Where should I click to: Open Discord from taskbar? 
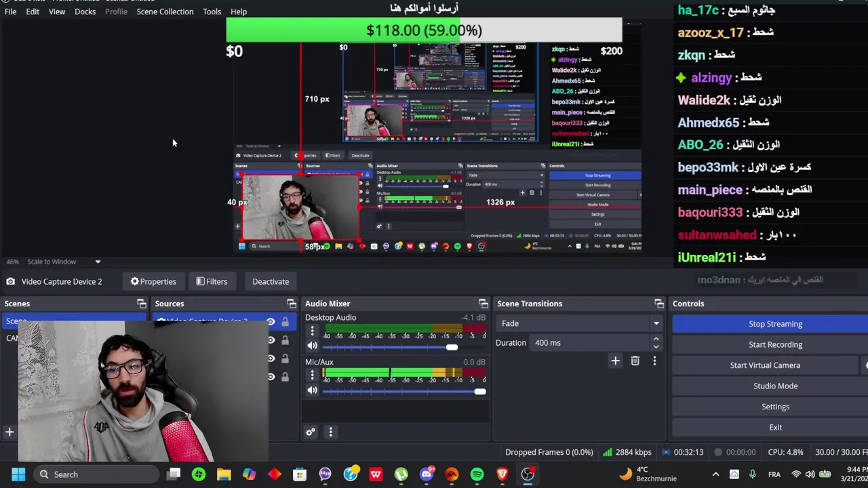coord(427,474)
